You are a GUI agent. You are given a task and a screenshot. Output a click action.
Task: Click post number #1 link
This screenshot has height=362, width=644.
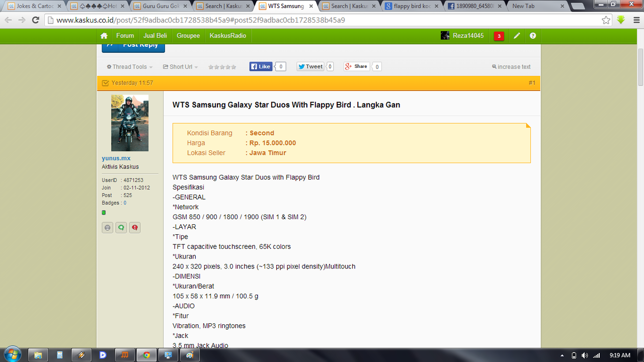[532, 83]
